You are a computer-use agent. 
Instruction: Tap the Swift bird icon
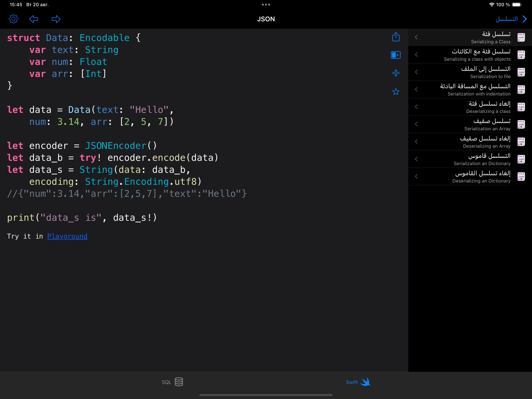(365, 382)
